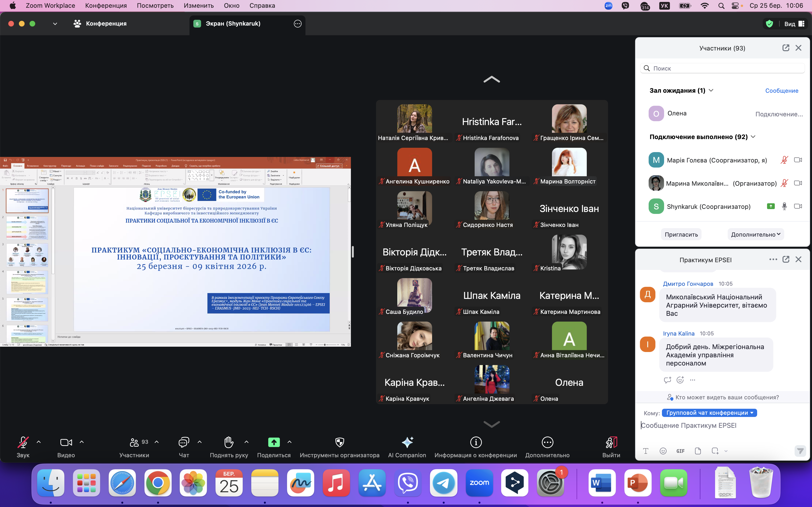
Task: Click the GIF icon in chat
Action: point(681,451)
